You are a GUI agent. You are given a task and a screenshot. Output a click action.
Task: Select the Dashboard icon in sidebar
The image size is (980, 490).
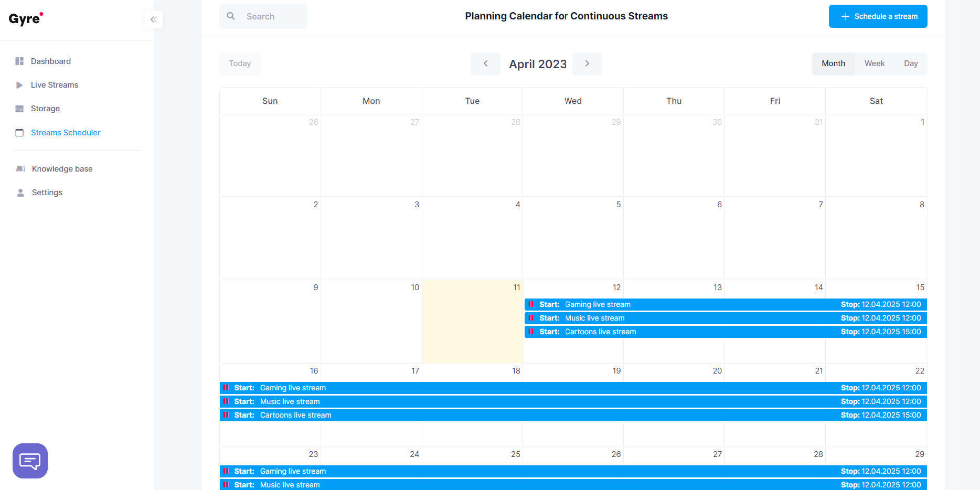point(19,61)
